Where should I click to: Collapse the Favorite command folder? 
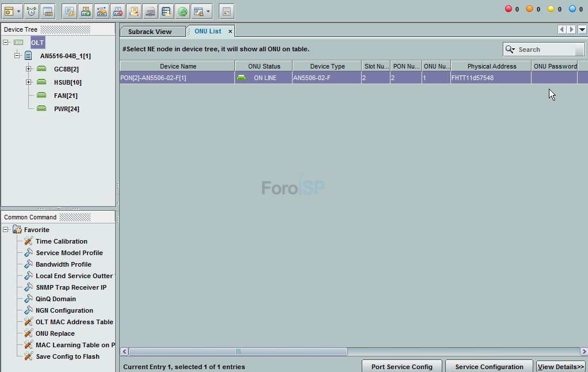pyautogui.click(x=6, y=230)
